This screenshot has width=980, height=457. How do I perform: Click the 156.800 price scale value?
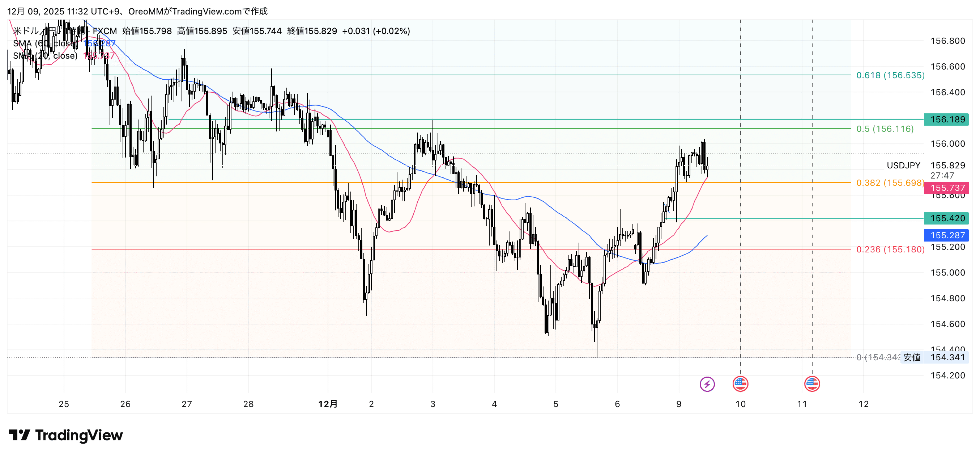pyautogui.click(x=947, y=41)
